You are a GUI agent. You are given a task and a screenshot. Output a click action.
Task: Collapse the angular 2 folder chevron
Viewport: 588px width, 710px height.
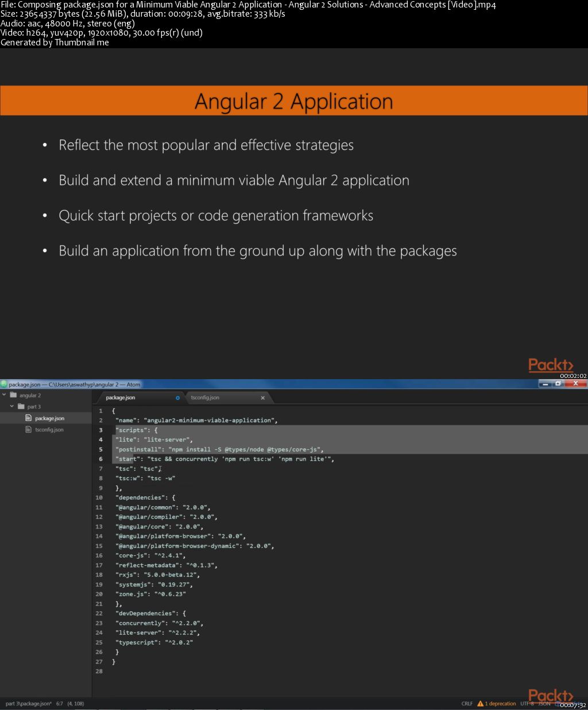coord(4,395)
